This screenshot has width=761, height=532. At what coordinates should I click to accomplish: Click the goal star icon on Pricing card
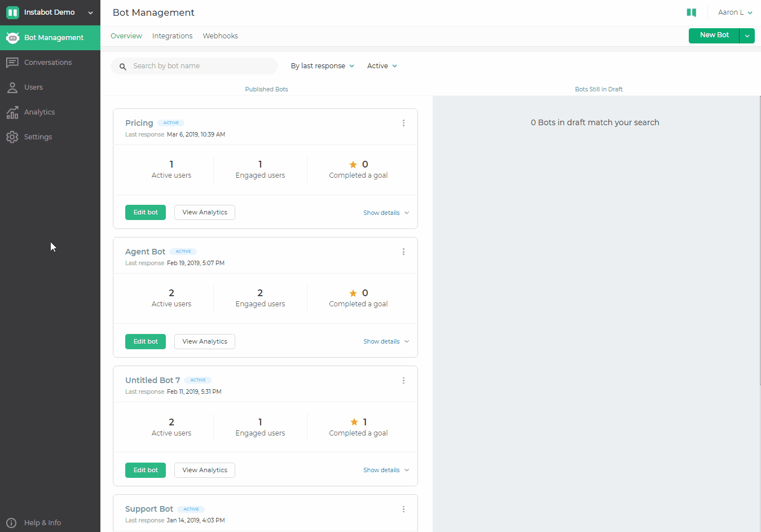coord(353,165)
